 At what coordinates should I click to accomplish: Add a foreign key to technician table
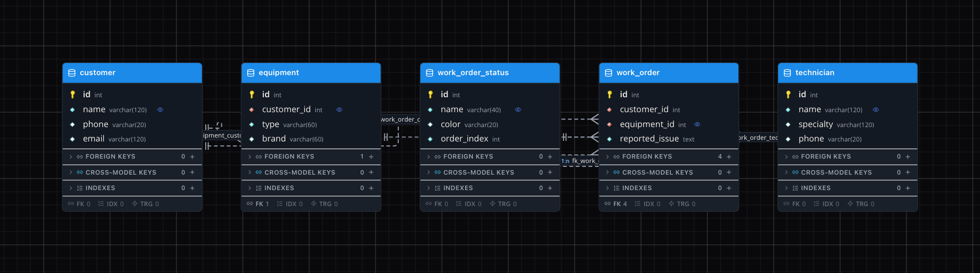(908, 157)
